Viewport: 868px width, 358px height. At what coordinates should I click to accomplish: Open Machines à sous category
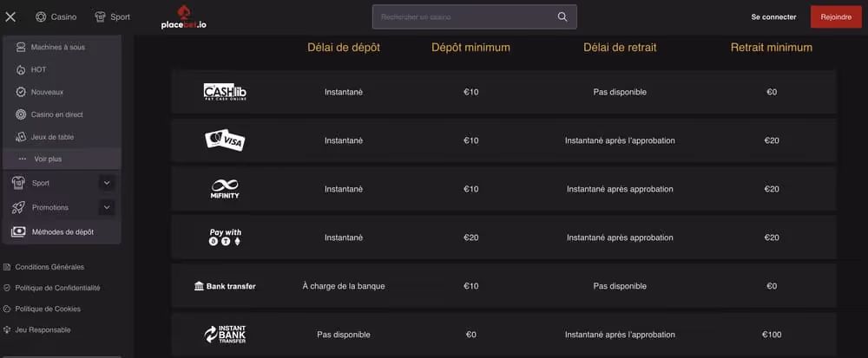coord(57,47)
